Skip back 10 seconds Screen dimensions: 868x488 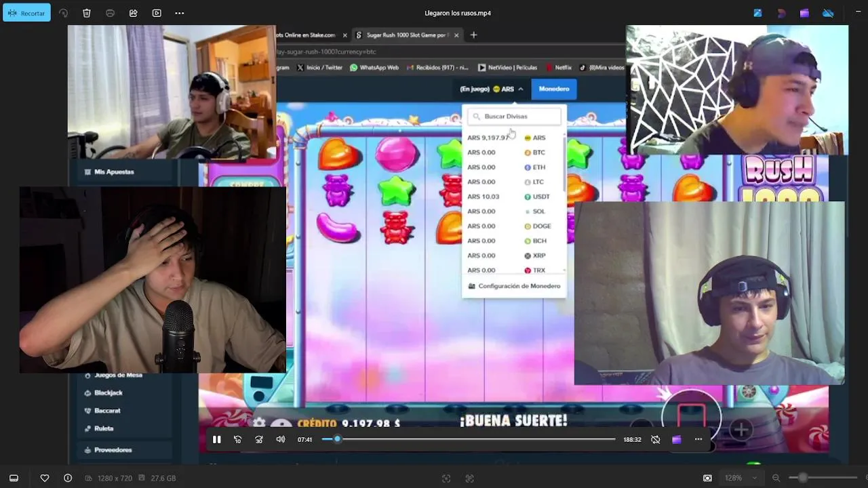tap(237, 439)
